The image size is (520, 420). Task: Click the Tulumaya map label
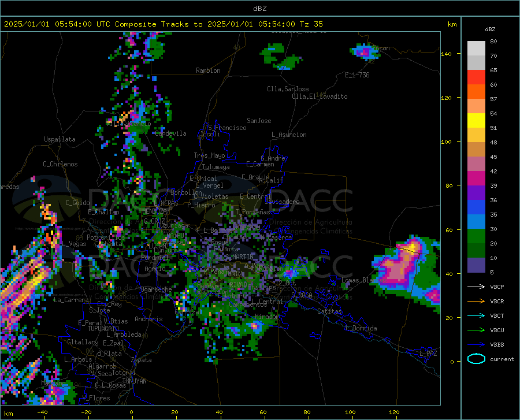(216, 167)
